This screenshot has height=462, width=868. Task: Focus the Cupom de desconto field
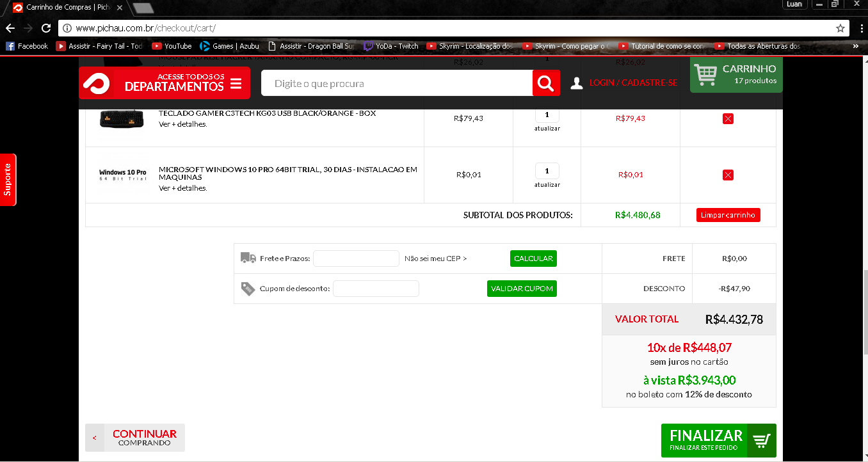376,289
